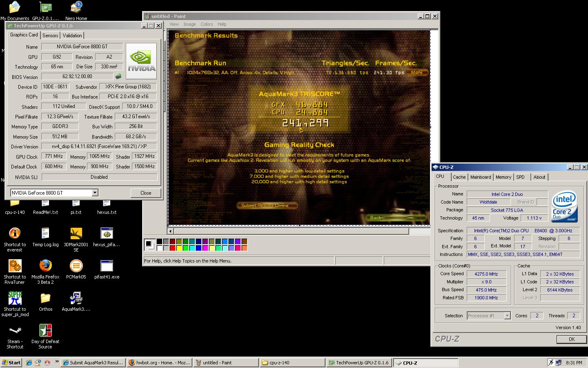588x368 pixels.
Task: Open the SPD tab in CPU-Z
Action: coord(520,177)
